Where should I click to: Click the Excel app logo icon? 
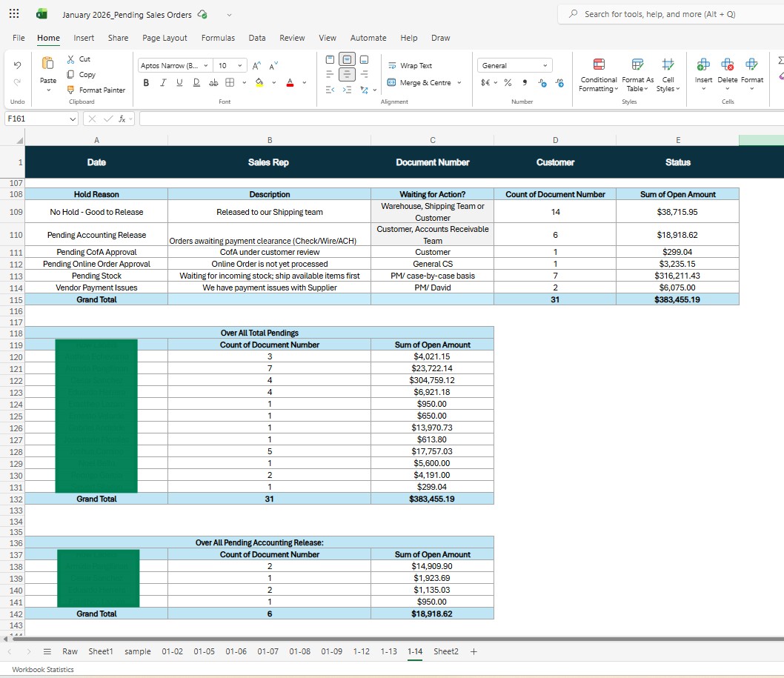coord(42,14)
